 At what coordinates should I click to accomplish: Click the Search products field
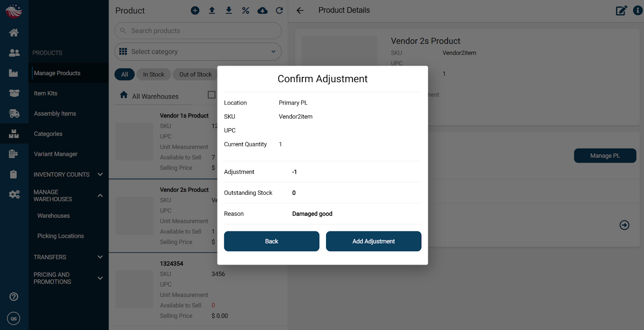(x=198, y=31)
